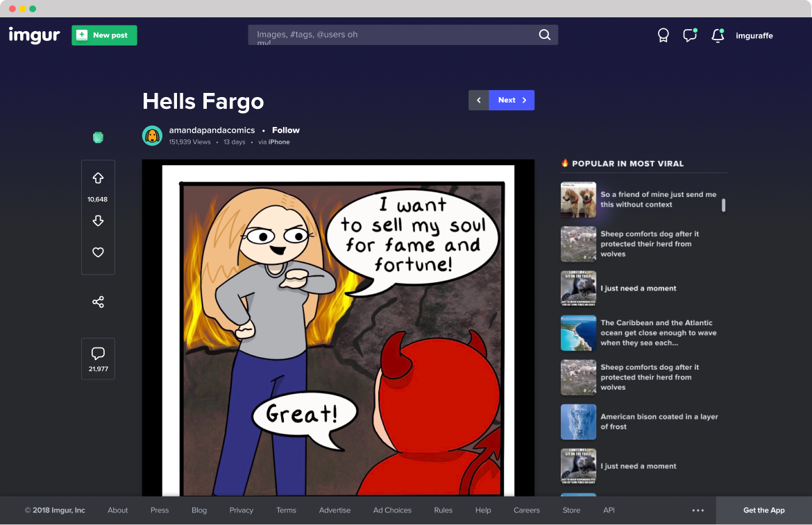The height and width of the screenshot is (525, 812).
Task: Click the green emerald icon
Action: pos(98,137)
